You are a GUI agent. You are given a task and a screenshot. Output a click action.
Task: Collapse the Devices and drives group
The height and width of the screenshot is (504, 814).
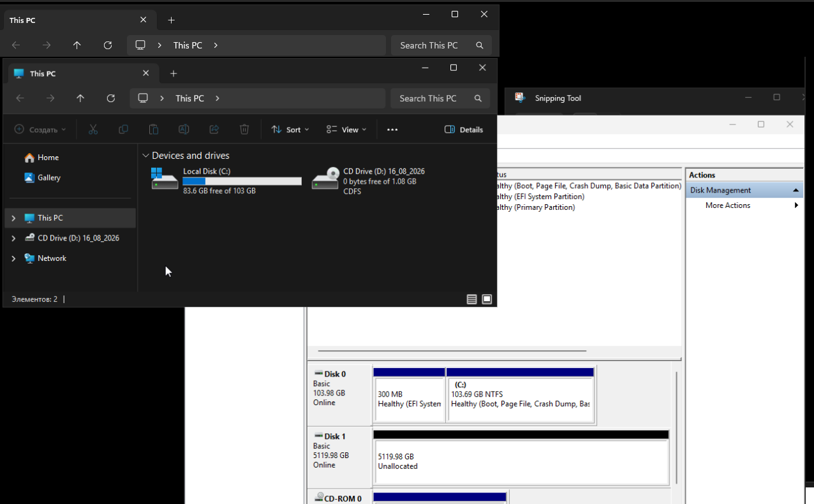pyautogui.click(x=146, y=156)
